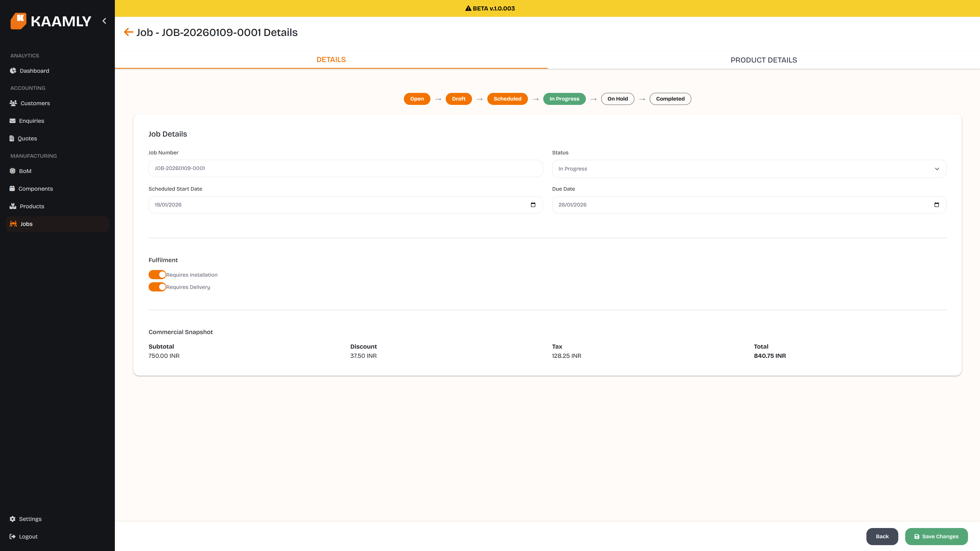The height and width of the screenshot is (551, 980).
Task: Click the Job Number input field
Action: click(x=345, y=168)
